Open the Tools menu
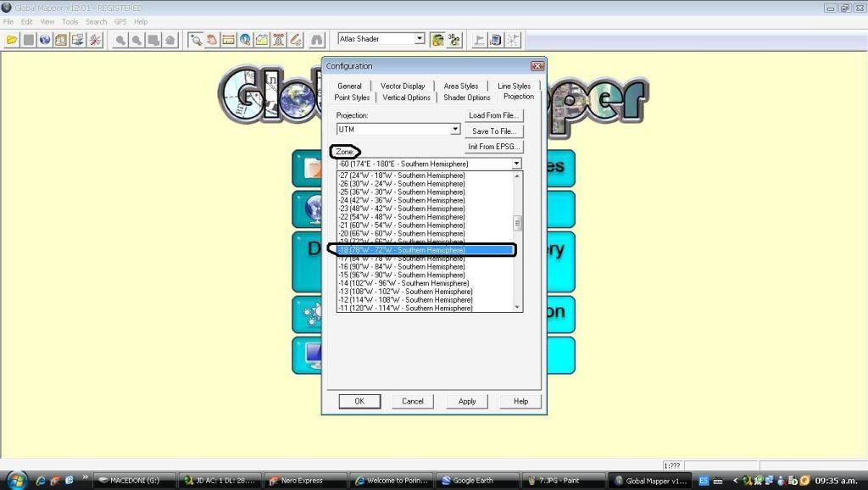 click(70, 21)
